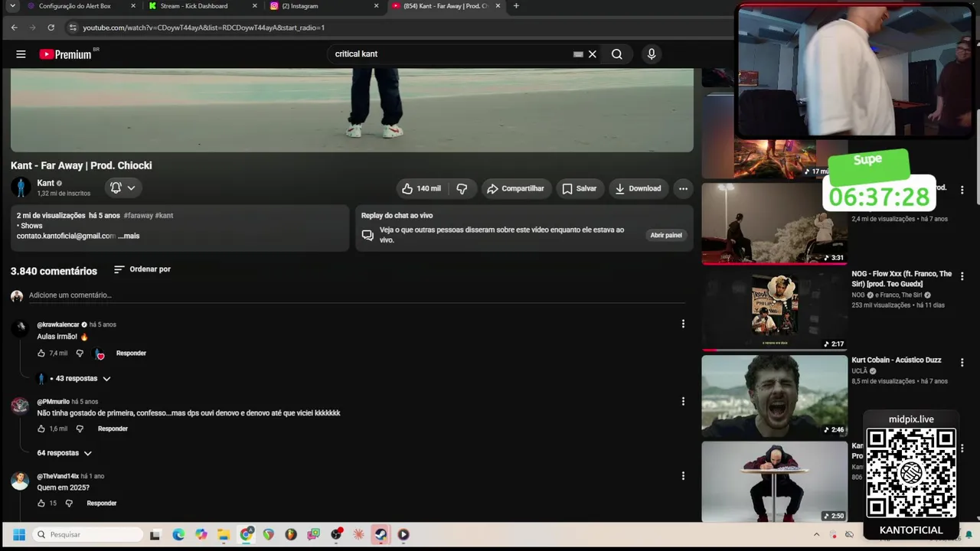Reply to the @TheVand14lx comment
Viewport: 980px width, 551px height.
[102, 503]
